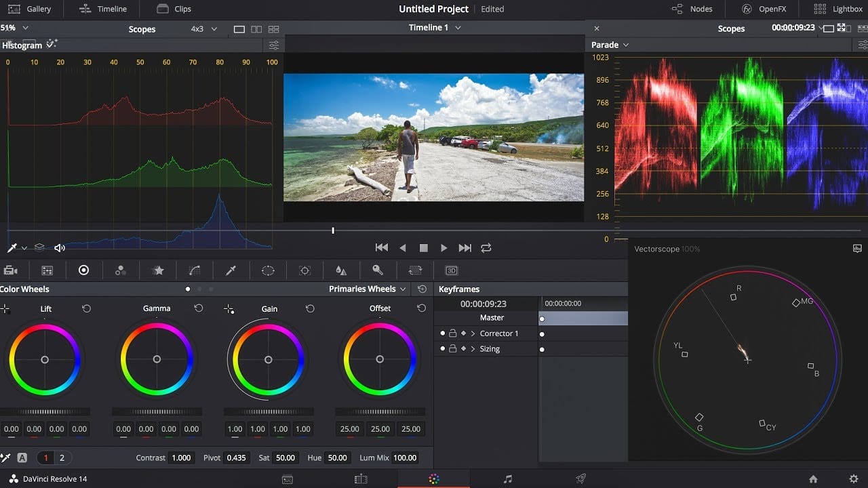Image resolution: width=868 pixels, height=488 pixels.
Task: Switch to the Color page
Action: pyautogui.click(x=434, y=479)
